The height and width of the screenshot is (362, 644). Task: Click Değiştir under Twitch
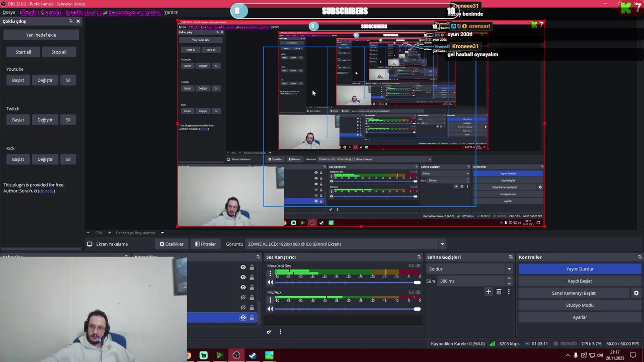pos(45,120)
